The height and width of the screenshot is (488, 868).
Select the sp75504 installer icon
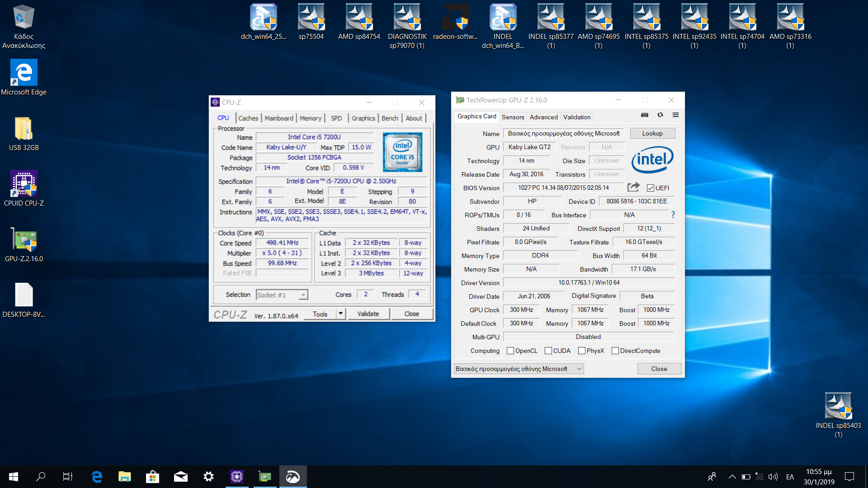click(x=311, y=22)
